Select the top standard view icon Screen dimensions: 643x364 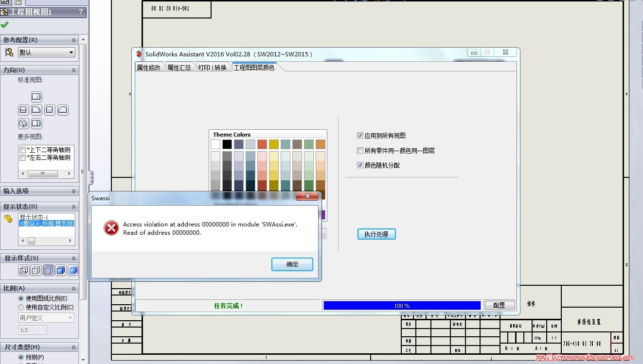[x=36, y=96]
